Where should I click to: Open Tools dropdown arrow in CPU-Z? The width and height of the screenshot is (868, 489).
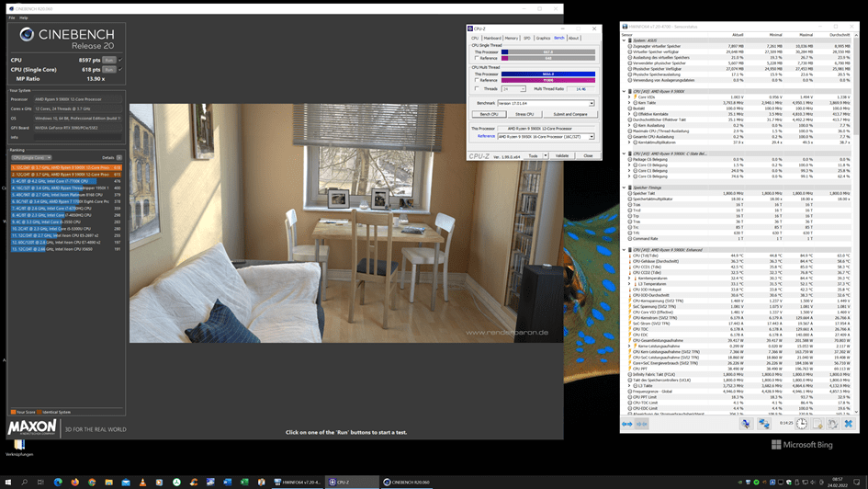click(x=546, y=155)
